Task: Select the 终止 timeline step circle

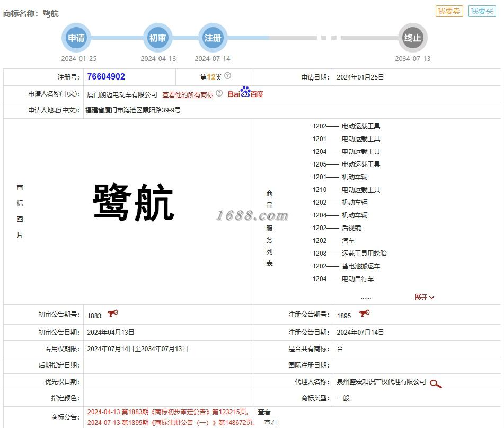Action: [413, 38]
